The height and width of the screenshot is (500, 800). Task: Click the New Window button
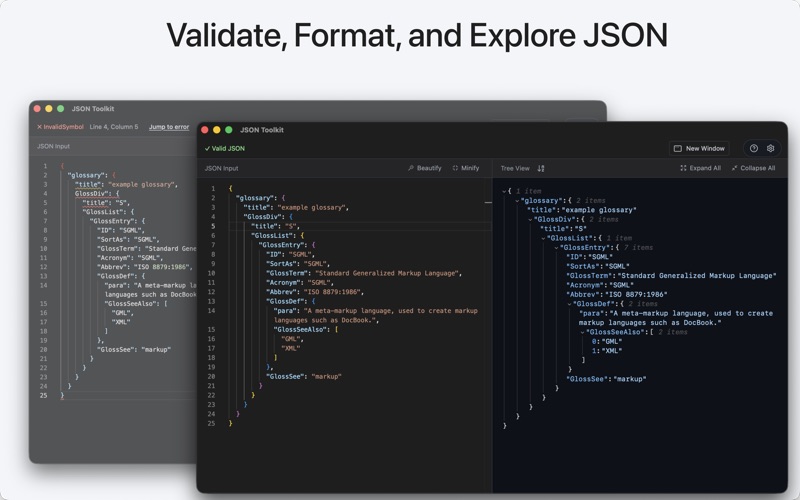(699, 148)
